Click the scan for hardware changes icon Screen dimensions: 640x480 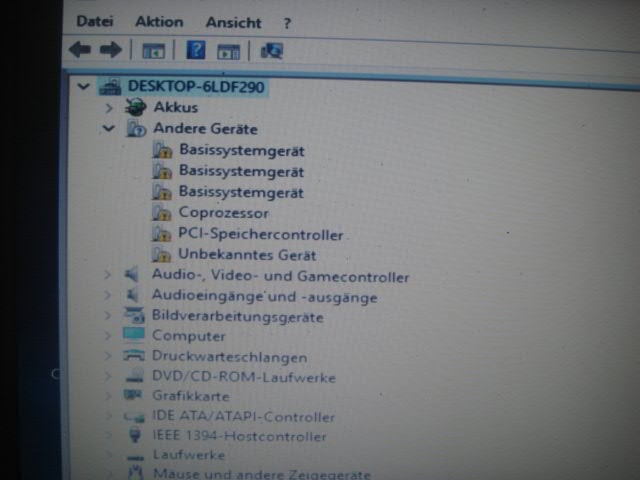pyautogui.click(x=272, y=51)
